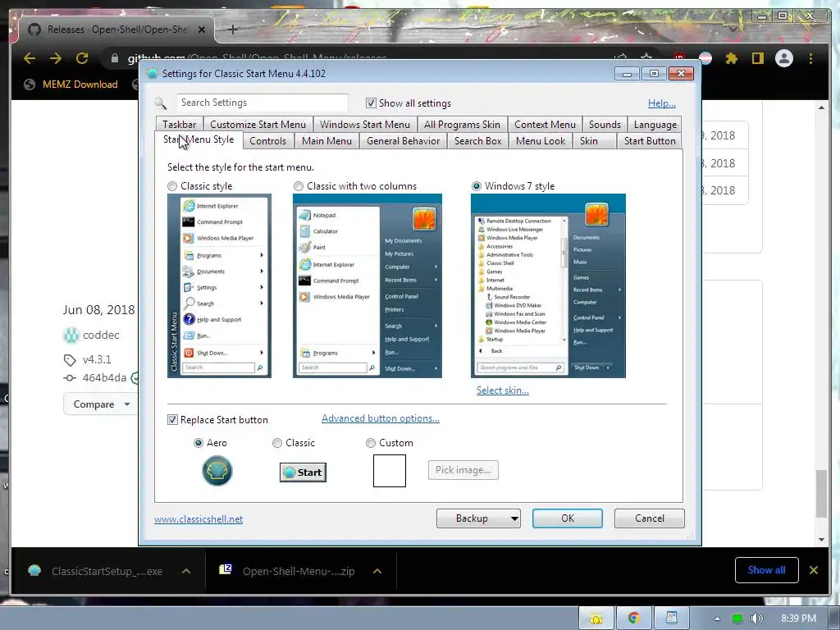The height and width of the screenshot is (630, 840).
Task: Go to the Context Menu tab
Action: click(545, 125)
